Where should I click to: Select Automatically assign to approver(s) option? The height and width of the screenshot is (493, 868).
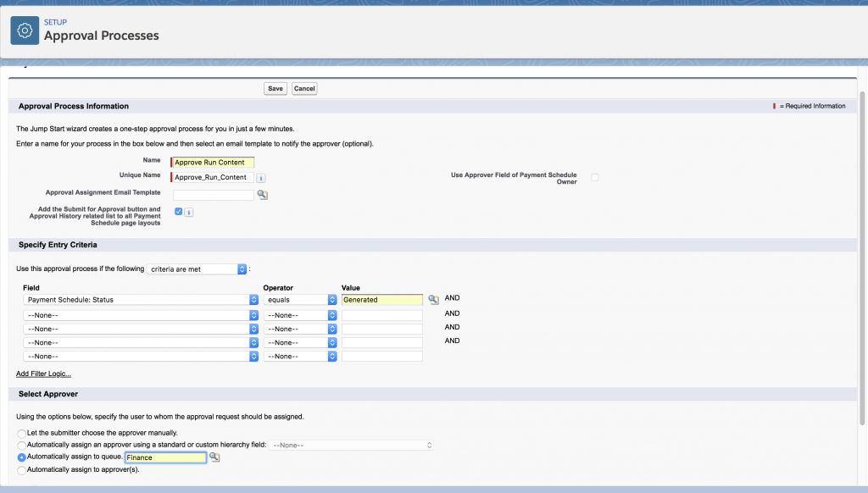22,469
